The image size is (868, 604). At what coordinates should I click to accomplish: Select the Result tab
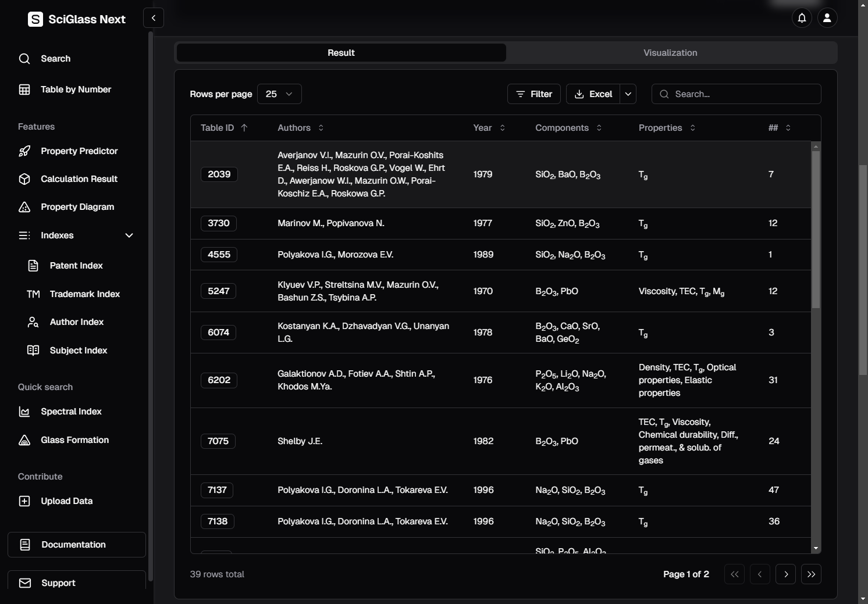pos(341,53)
